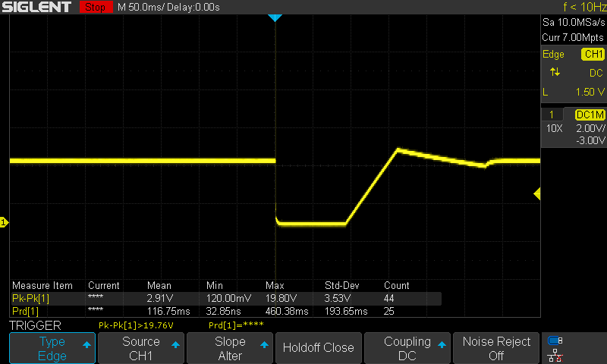This screenshot has height=364, width=607.
Task: Click the 1.50 V trigger level value
Action: [x=587, y=91]
